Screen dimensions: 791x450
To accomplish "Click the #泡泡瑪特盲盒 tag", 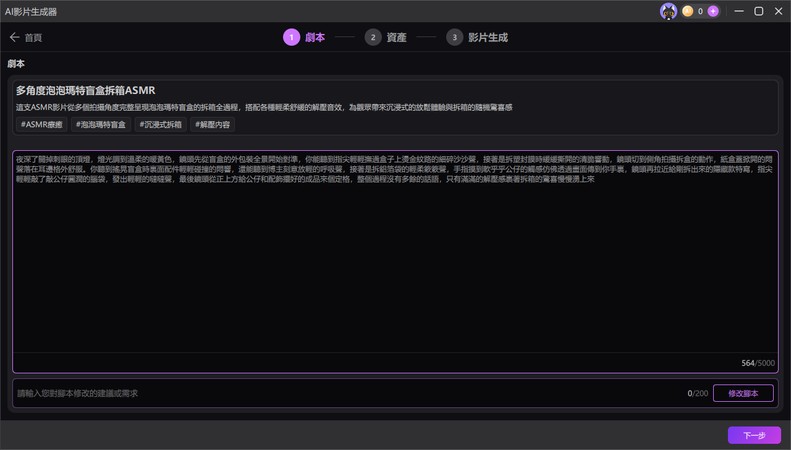I will [x=101, y=125].
